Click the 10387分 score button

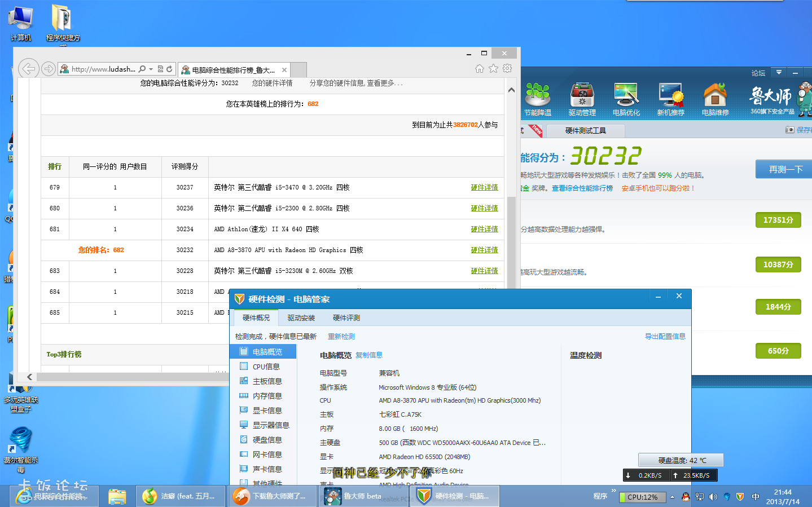[778, 264]
